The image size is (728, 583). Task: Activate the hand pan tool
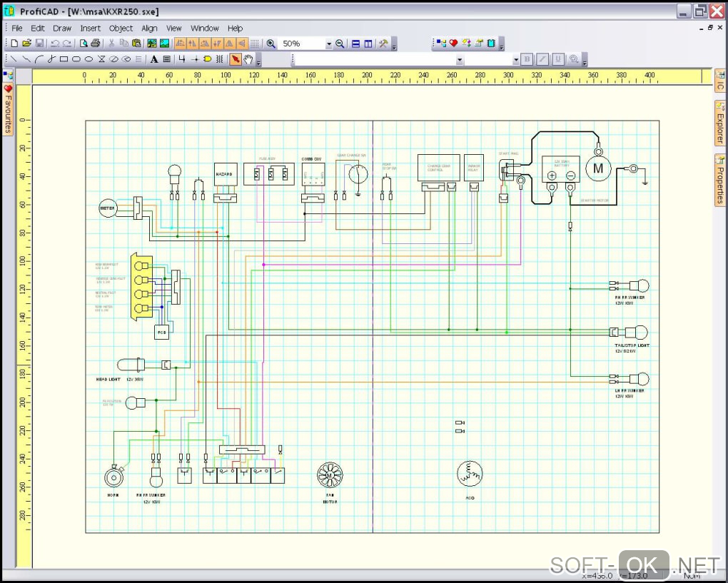pos(248,59)
